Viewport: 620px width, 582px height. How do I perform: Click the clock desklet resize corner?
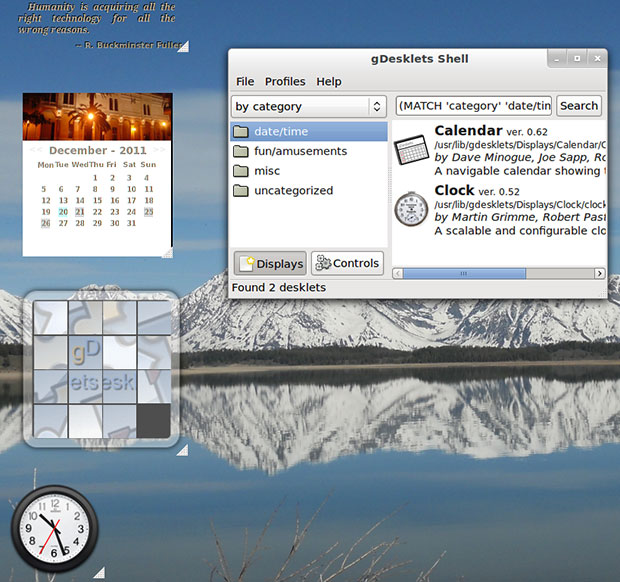[99, 573]
